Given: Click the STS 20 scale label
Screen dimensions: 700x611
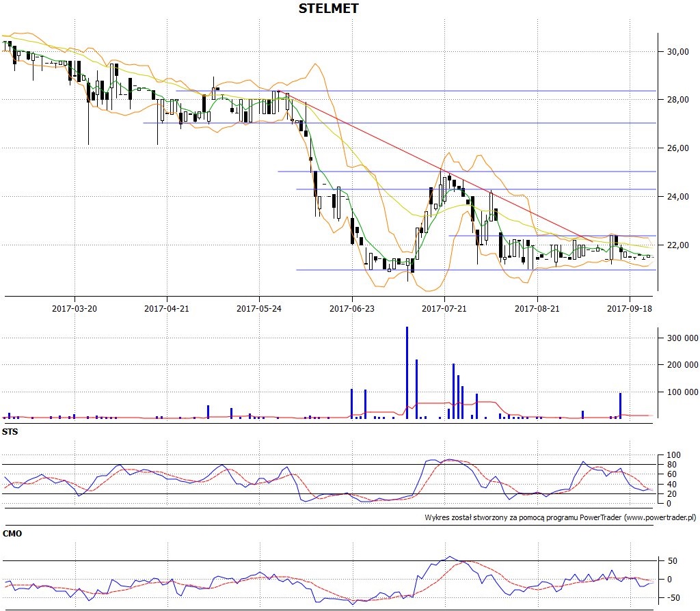Looking at the screenshot, I should coord(671,494).
